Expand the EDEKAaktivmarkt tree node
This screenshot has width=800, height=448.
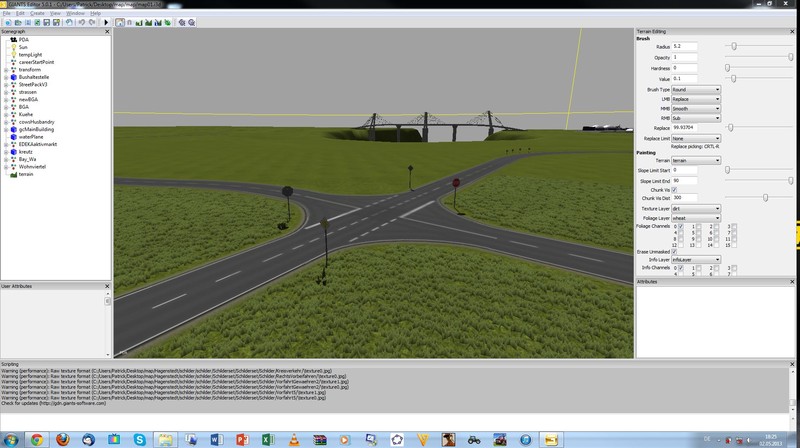coord(6,144)
